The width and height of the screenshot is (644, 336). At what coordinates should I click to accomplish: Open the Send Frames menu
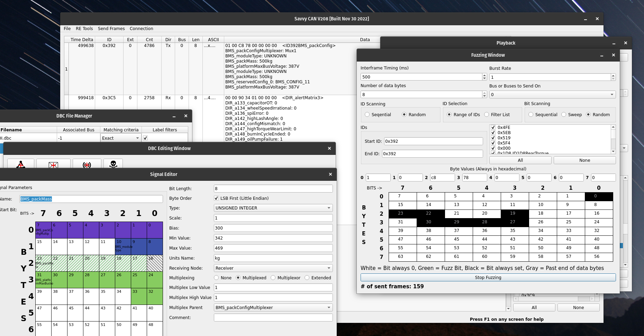pos(111,29)
